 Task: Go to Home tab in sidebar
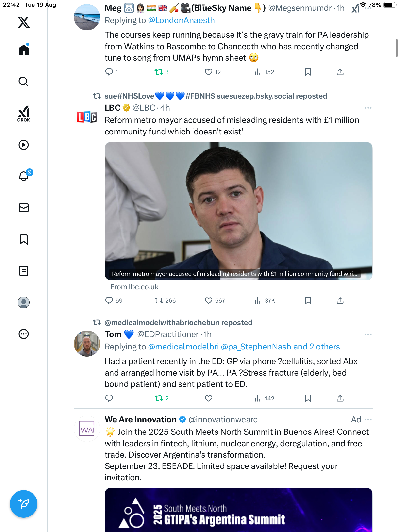click(24, 50)
